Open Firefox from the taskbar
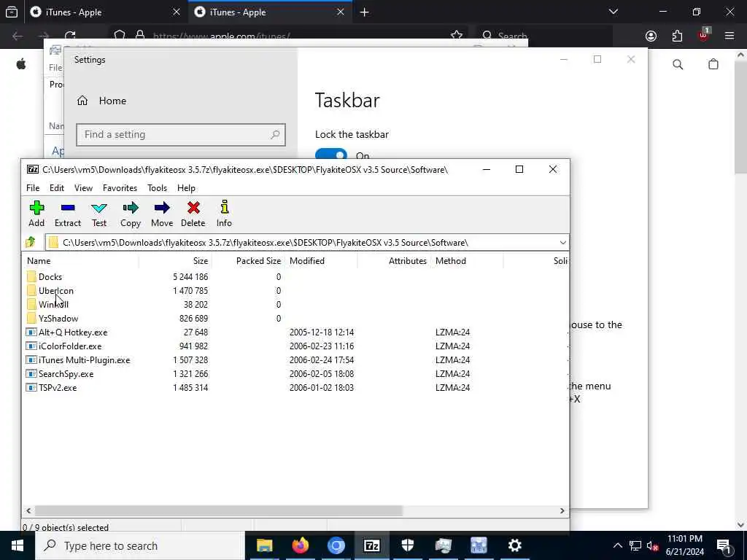Viewport: 747px width, 560px height. click(x=300, y=545)
